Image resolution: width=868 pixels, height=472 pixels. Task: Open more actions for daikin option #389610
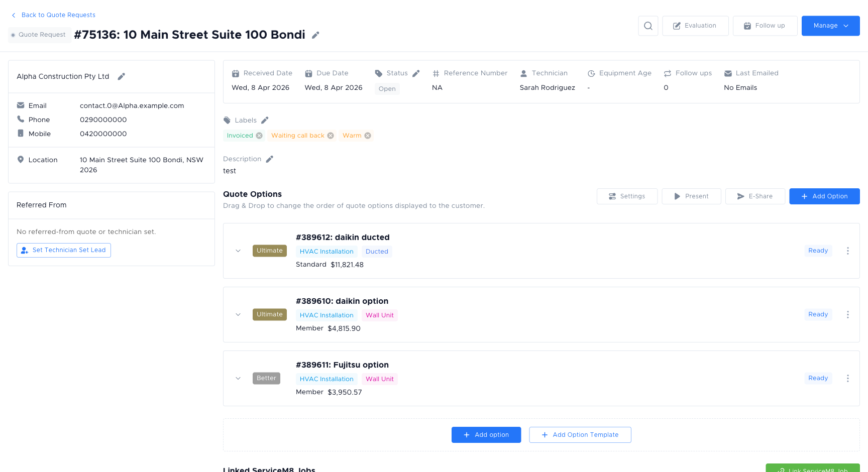tap(848, 314)
